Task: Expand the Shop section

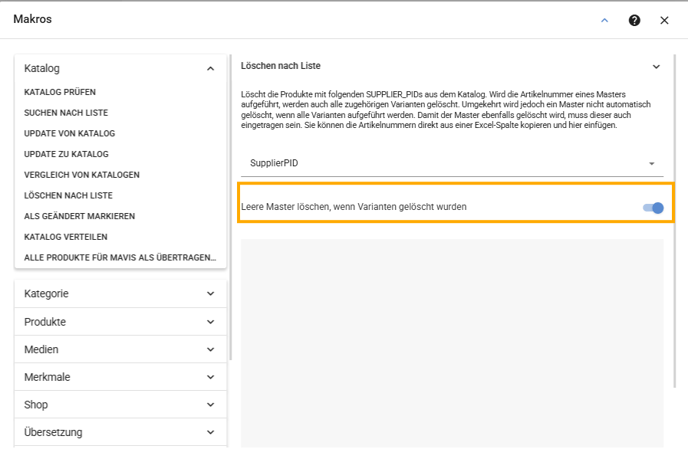Action: [x=120, y=405]
